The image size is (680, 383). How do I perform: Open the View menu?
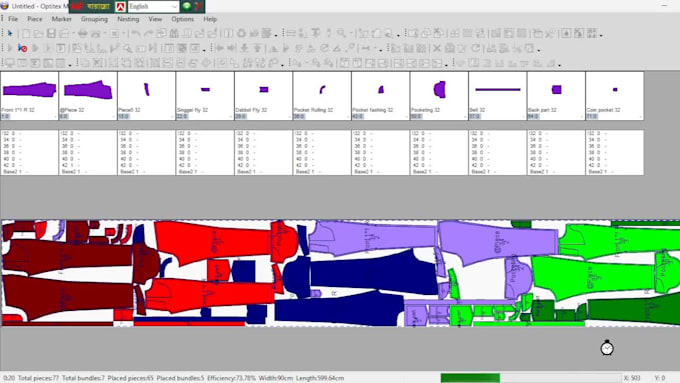tap(155, 19)
